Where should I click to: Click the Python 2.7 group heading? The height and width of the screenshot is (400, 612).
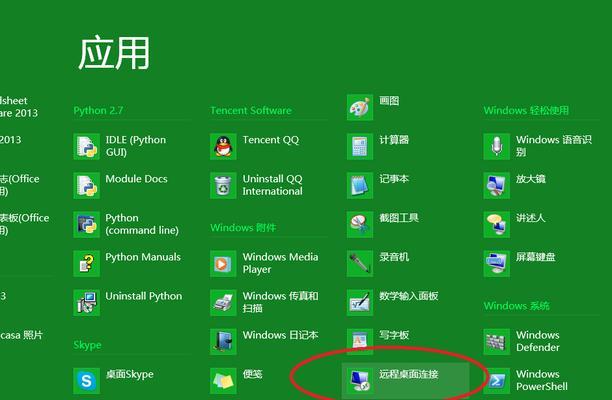coord(98,110)
